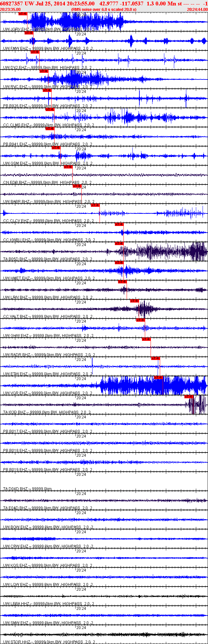Click the RMS noise scaling note in the header
This screenshot has width=208, height=644.
coord(104,10)
